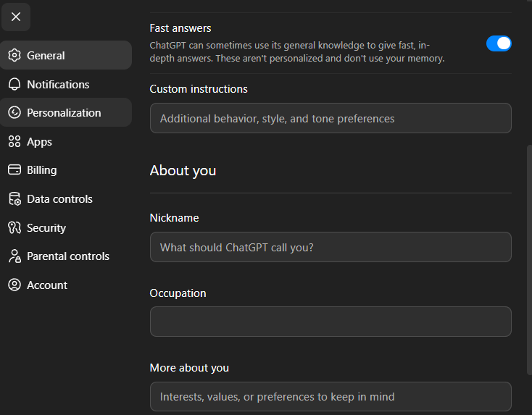Click the Personalization icon
This screenshot has width=532, height=415.
(x=14, y=112)
